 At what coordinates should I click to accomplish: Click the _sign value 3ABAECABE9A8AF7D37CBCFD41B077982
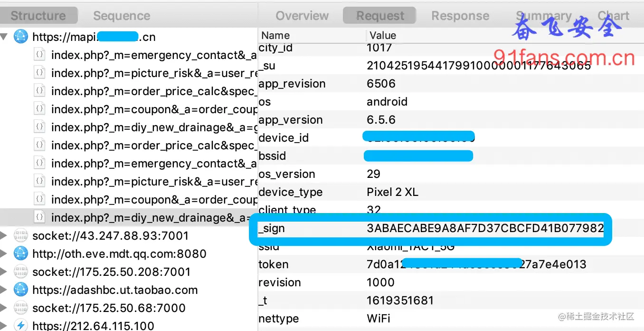click(485, 228)
